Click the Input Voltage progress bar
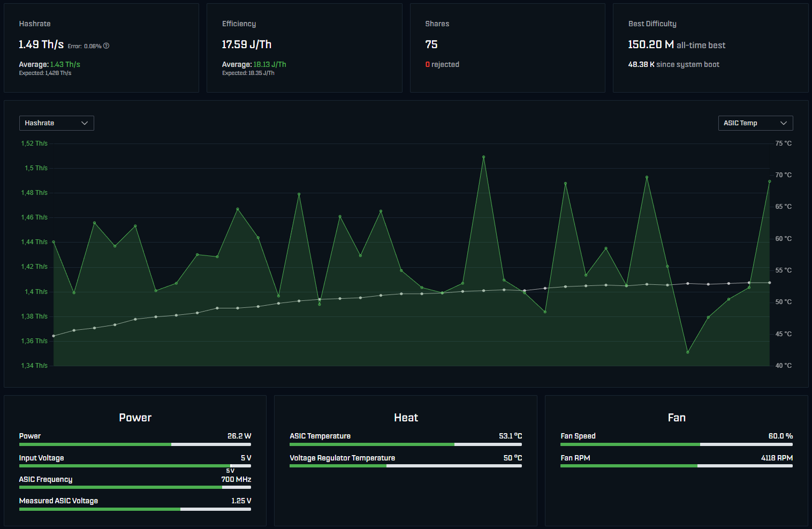 point(135,466)
